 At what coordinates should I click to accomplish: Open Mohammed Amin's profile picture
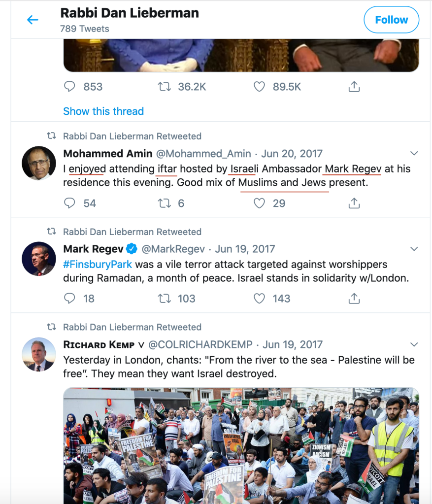pyautogui.click(x=39, y=163)
